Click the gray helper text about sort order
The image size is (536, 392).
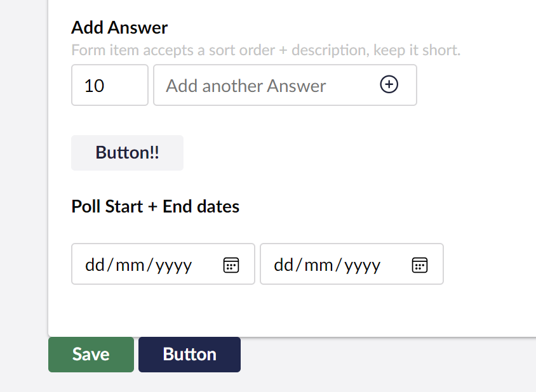[265, 50]
